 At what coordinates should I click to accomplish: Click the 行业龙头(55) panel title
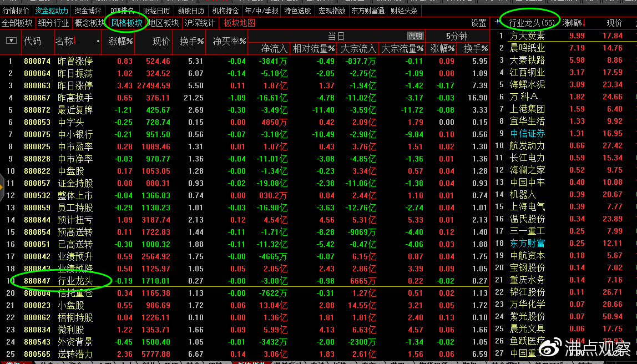pyautogui.click(x=532, y=23)
